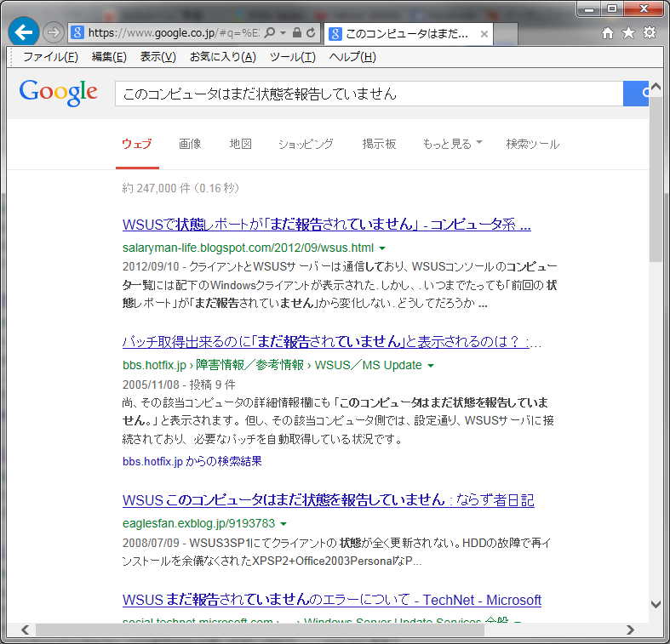Viewport: 670px width, 644px height.
Task: Switch to the 掲示板 search tab
Action: [x=379, y=144]
